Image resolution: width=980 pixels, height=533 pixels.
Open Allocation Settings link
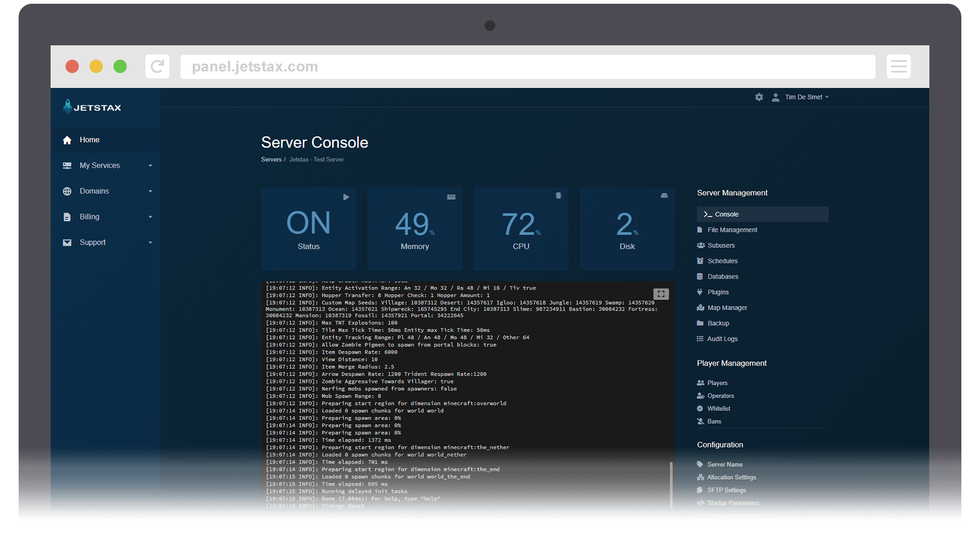click(731, 477)
